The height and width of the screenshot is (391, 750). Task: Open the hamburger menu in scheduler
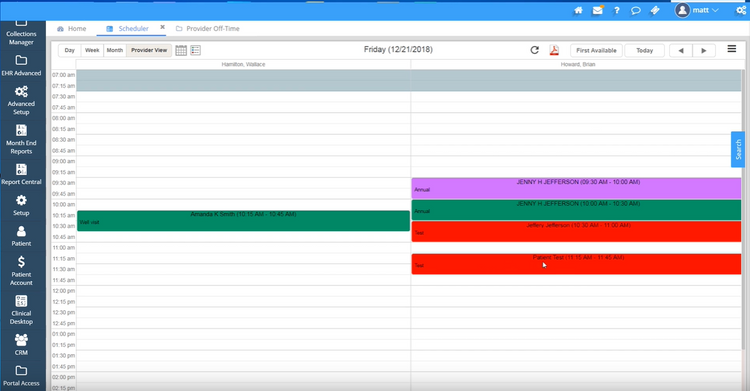[732, 49]
